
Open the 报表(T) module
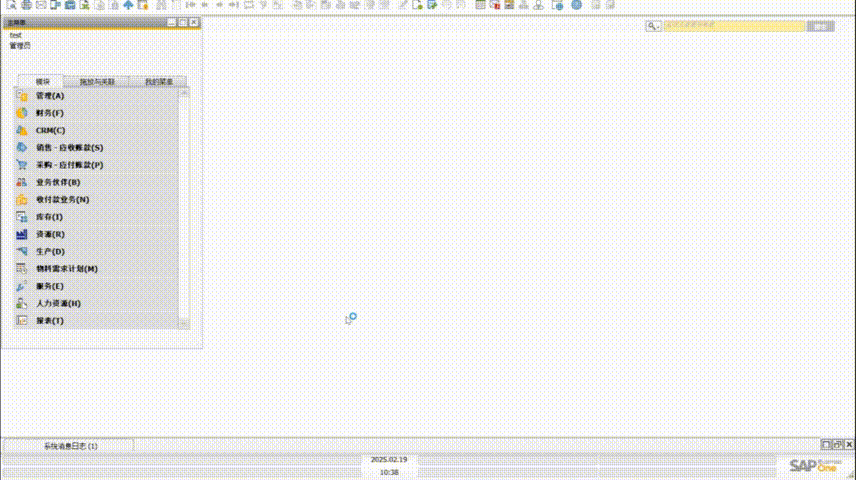pos(50,321)
